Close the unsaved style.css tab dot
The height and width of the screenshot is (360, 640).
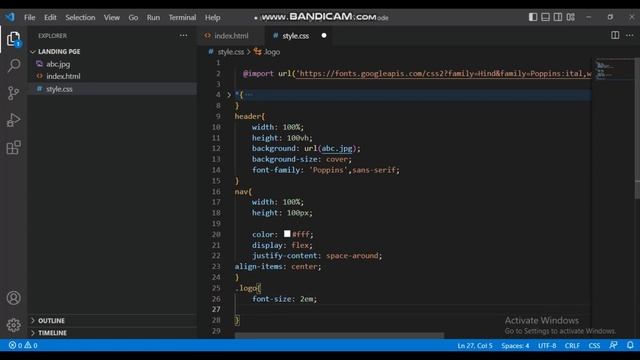[324, 36]
